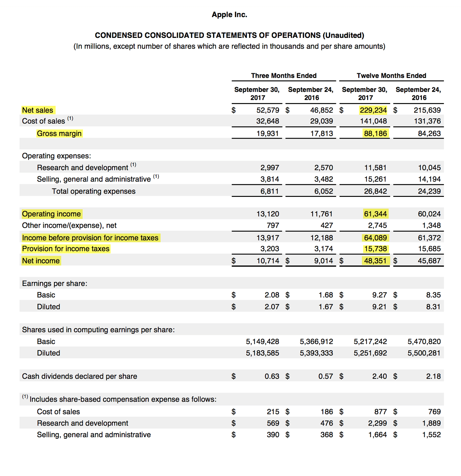
Task: Click pre-tax income value 13,917
Action: coord(268,238)
